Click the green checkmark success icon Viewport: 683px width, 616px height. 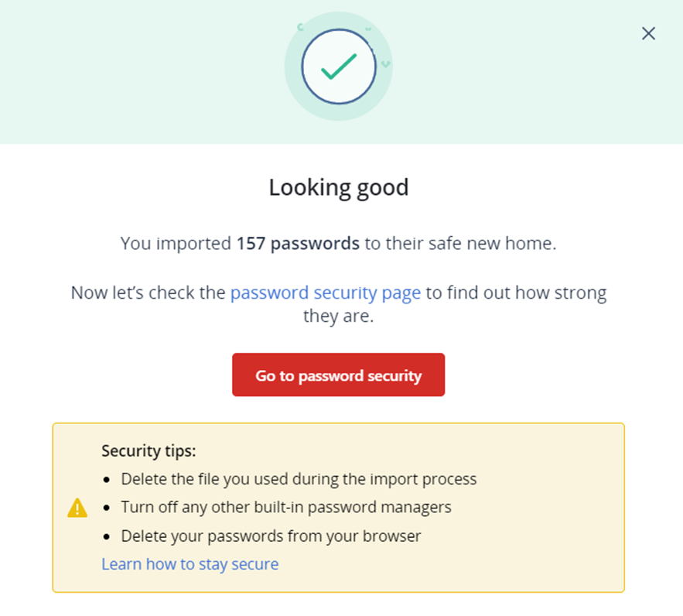point(339,67)
